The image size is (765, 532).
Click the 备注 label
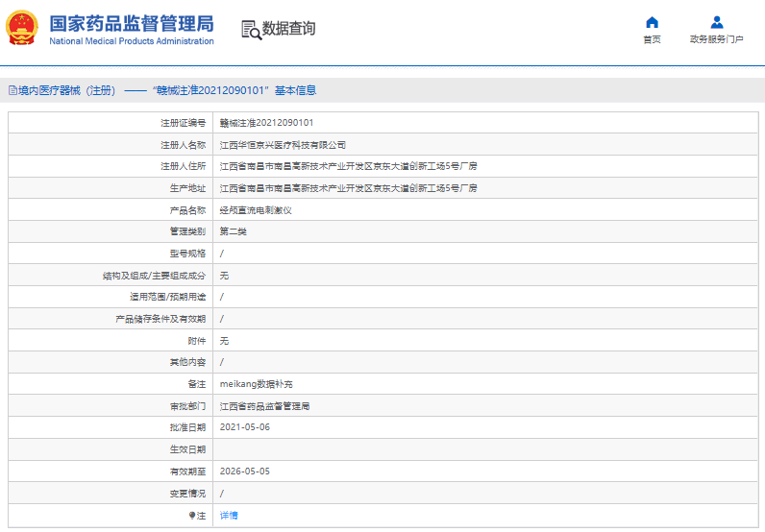(197, 384)
